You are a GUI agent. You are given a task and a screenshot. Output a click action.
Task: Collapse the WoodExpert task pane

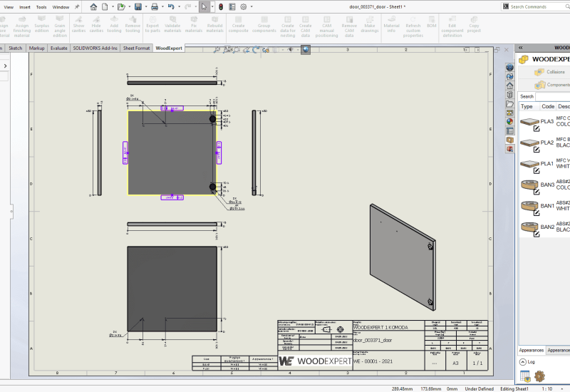[521, 47]
